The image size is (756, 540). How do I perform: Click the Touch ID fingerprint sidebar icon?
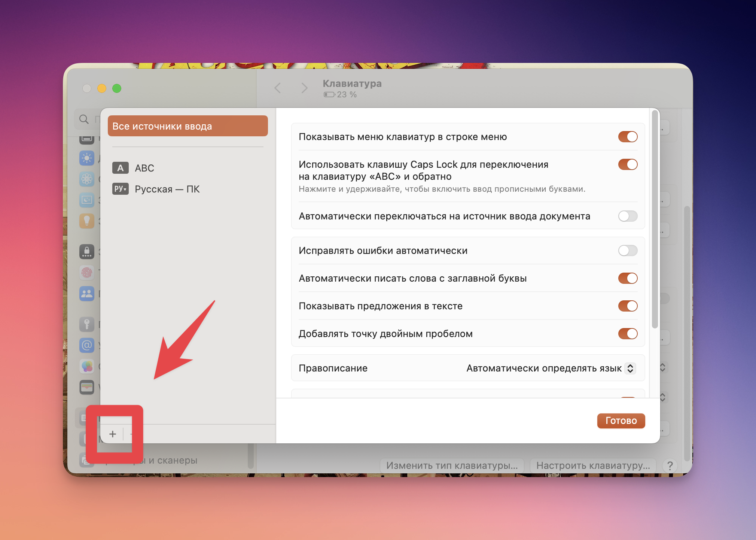[x=87, y=273]
